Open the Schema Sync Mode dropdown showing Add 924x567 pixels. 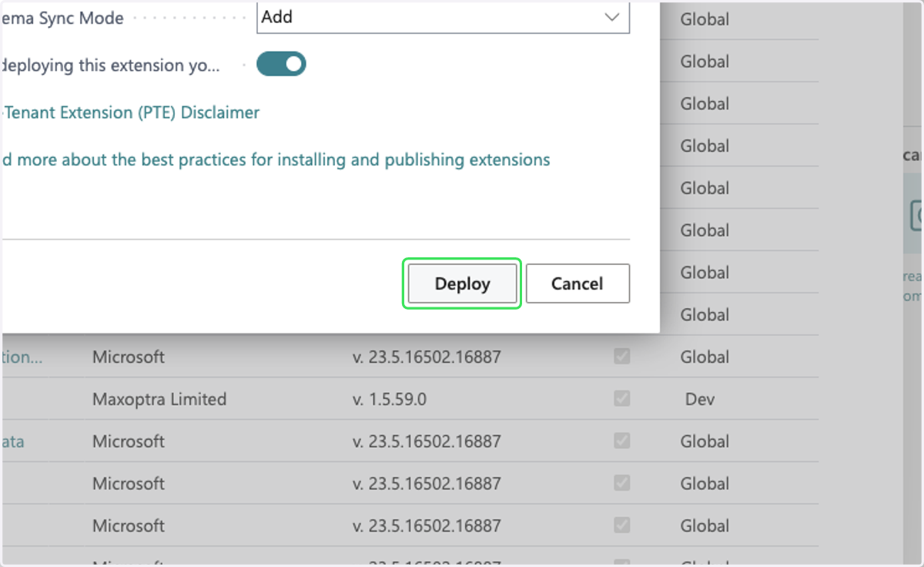pos(443,17)
